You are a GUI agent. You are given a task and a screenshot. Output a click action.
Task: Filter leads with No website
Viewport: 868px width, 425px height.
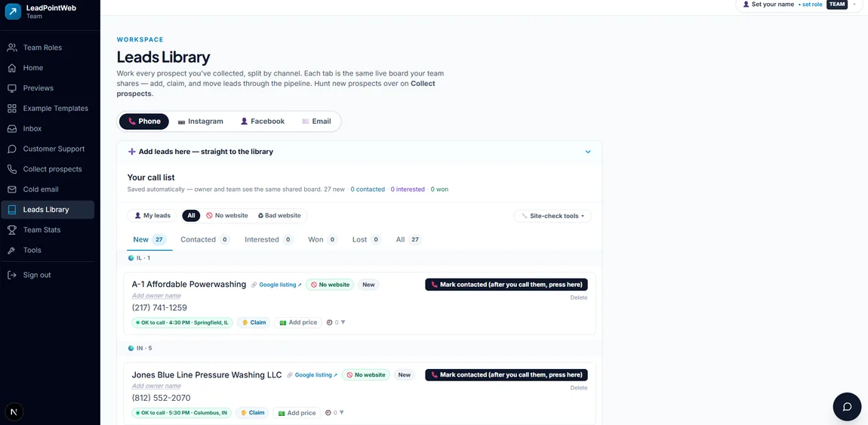coord(227,216)
